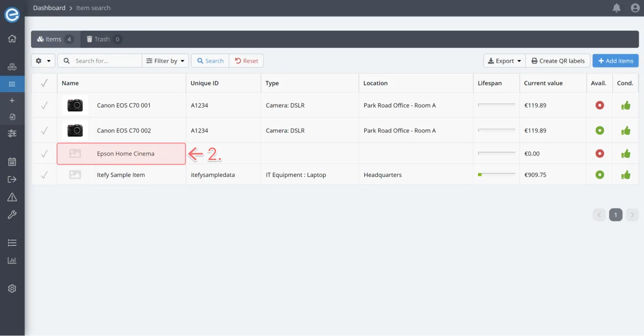Select the Itefy Sample Item row checkmark
Image resolution: width=644 pixels, height=336 pixels.
(45, 175)
